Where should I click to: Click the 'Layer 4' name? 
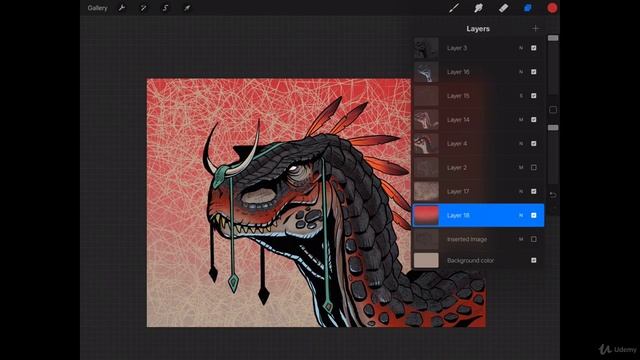pos(457,144)
